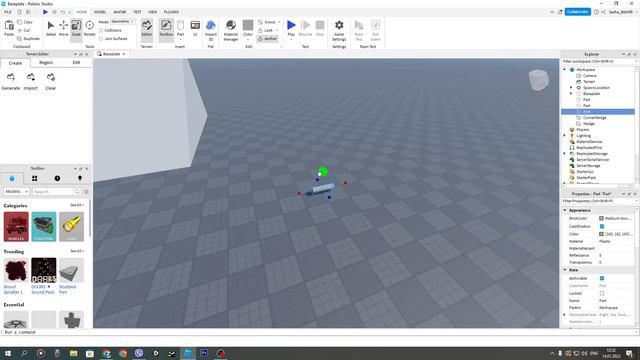Insert a Part from the ribbon
The image size is (640, 360).
180,27
